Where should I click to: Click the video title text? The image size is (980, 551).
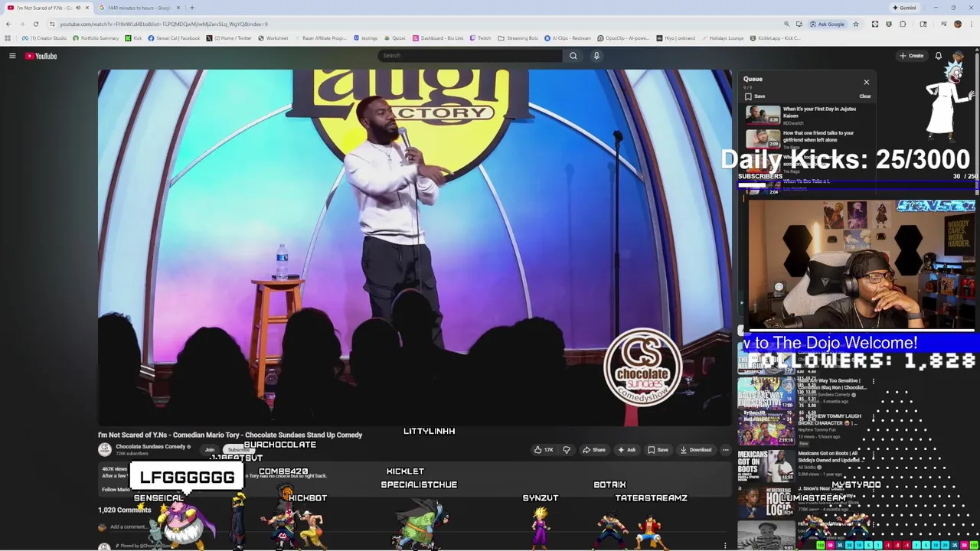[x=230, y=435]
